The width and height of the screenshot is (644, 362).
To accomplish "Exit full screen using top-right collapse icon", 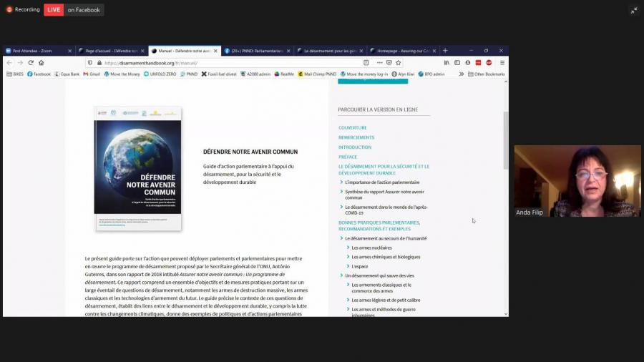I will point(633,10).
